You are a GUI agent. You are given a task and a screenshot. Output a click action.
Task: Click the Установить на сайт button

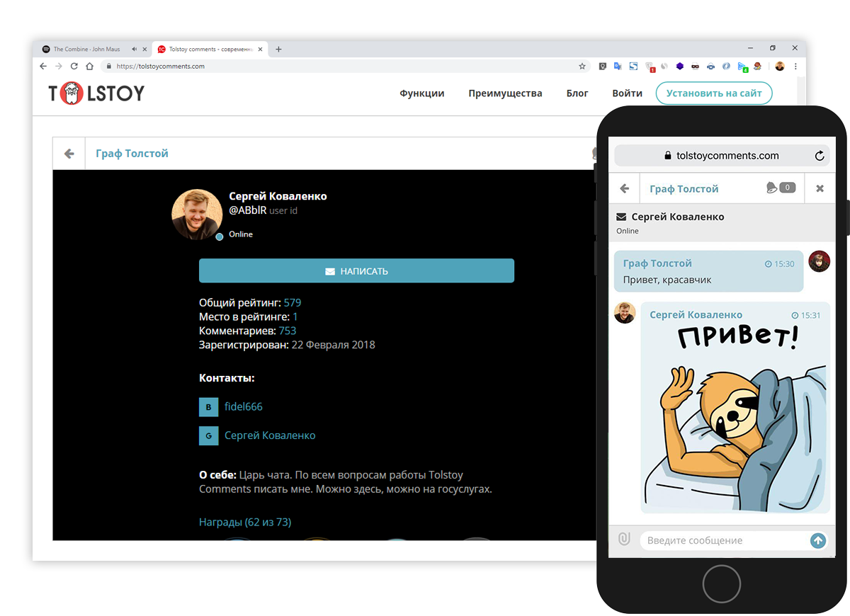[714, 93]
